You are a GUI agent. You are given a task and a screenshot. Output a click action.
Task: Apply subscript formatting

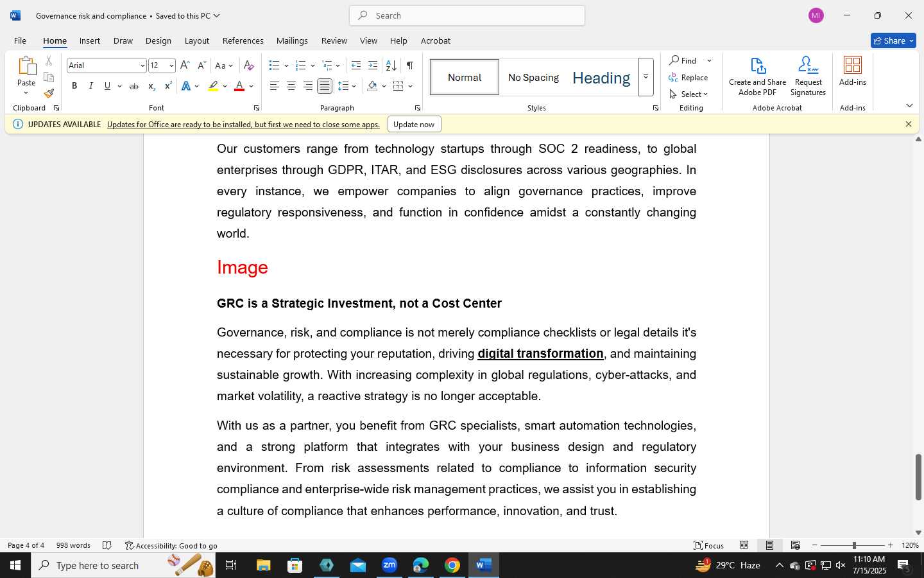[151, 86]
